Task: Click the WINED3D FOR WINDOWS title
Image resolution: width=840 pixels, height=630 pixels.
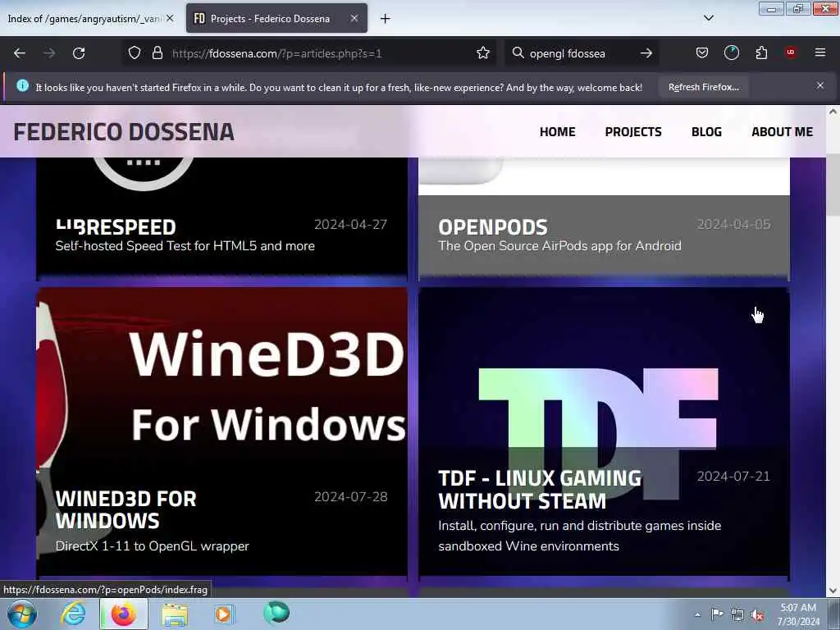Action: [x=126, y=509]
